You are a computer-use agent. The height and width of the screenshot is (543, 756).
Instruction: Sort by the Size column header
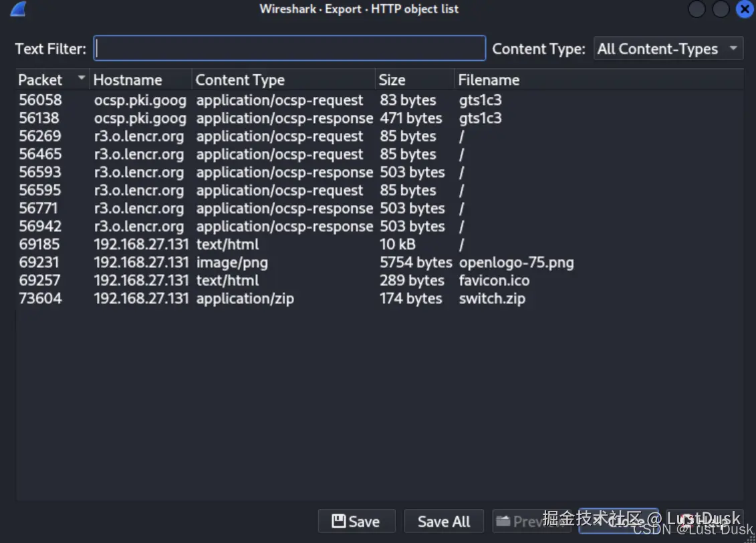(x=414, y=79)
